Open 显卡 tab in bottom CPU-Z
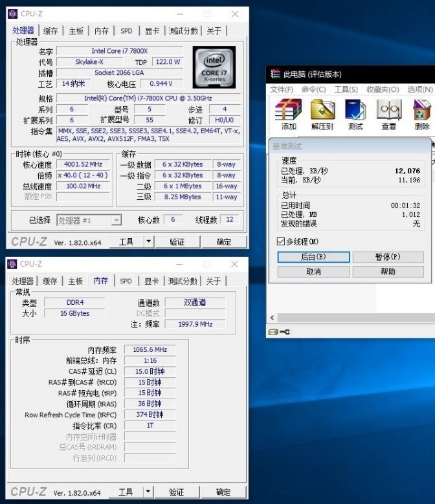Image resolution: width=435 pixels, height=504 pixels. coord(151,281)
